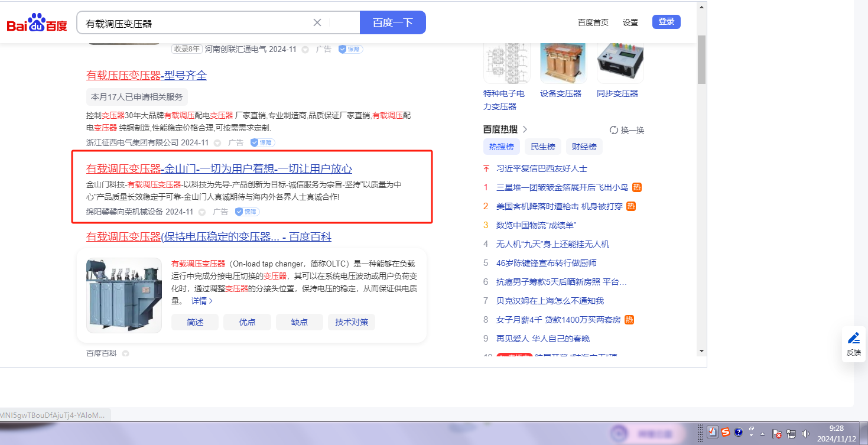Screen dimensions: 868x445
Task: Click the taskbar clock showing 9:28
Action: [837, 433]
